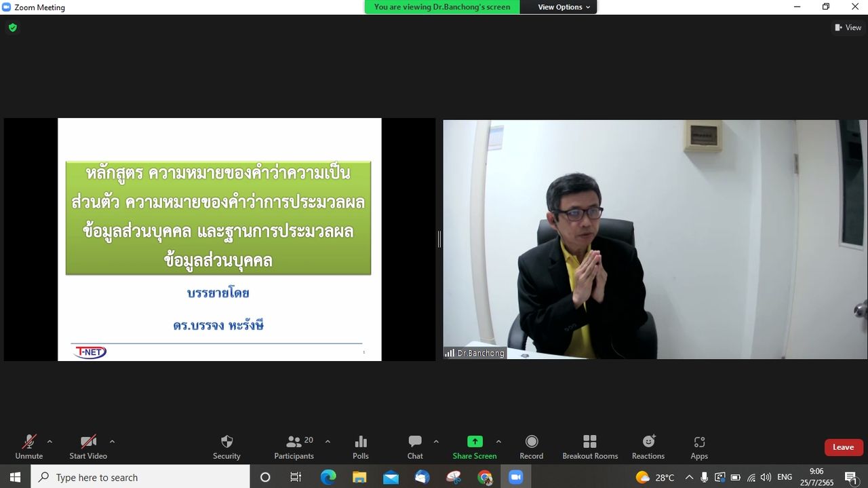Open the View Options dropdown
Screen dimensions: 868x488
click(x=564, y=7)
